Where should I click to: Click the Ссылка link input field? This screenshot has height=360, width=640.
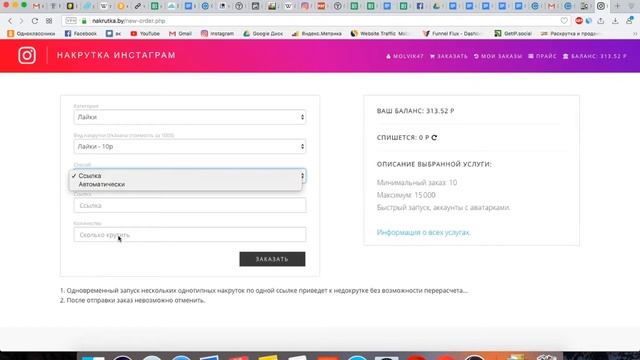(190, 205)
